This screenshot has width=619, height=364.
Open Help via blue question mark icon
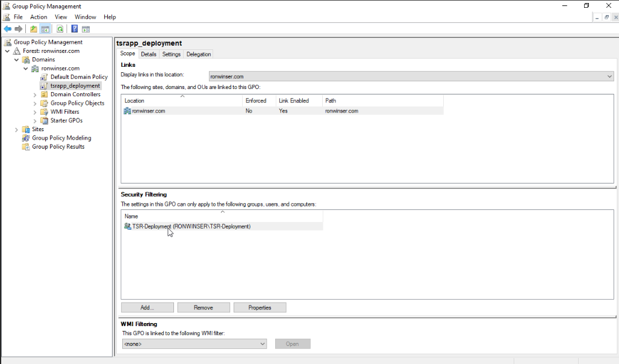click(75, 29)
